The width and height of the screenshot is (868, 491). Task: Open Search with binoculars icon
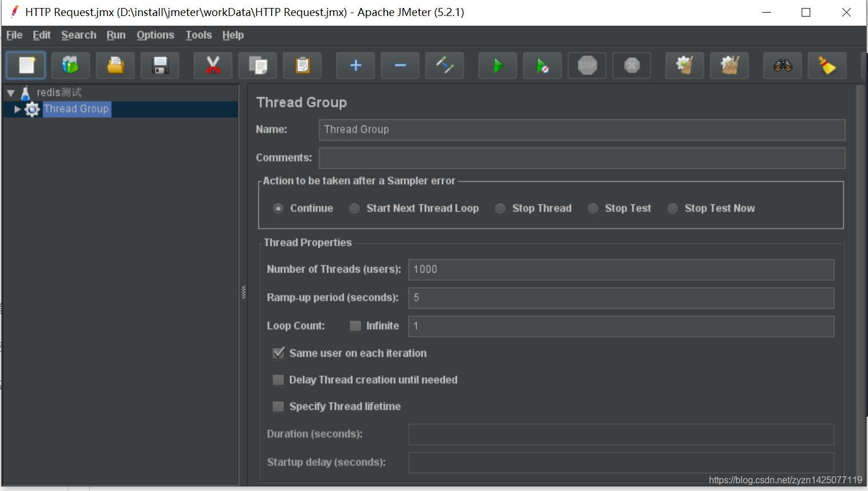[x=782, y=65]
